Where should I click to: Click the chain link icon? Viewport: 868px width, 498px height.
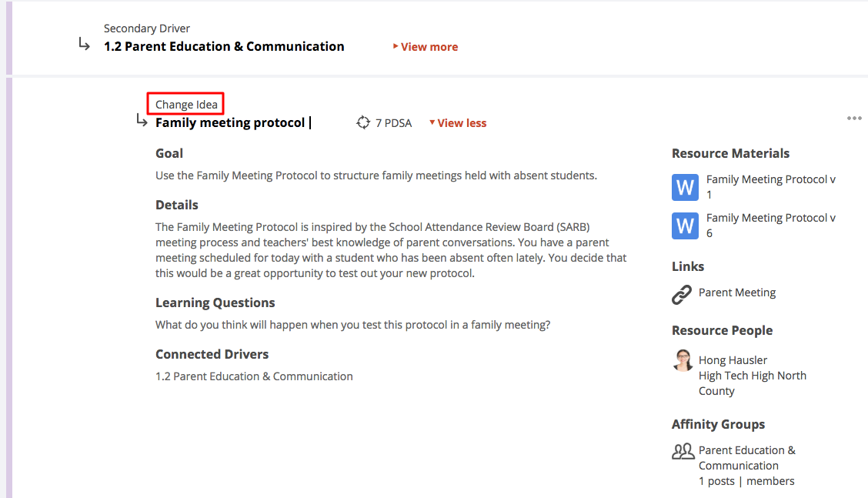682,294
